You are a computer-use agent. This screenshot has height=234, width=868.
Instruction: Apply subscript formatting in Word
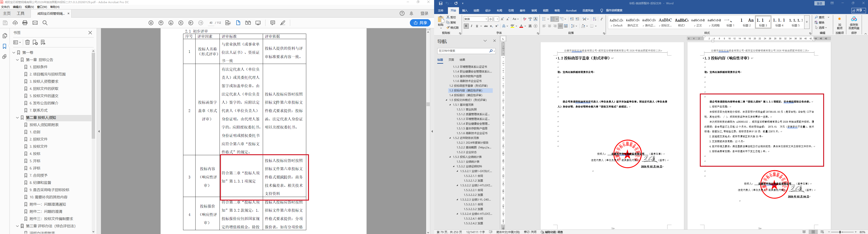[491, 26]
